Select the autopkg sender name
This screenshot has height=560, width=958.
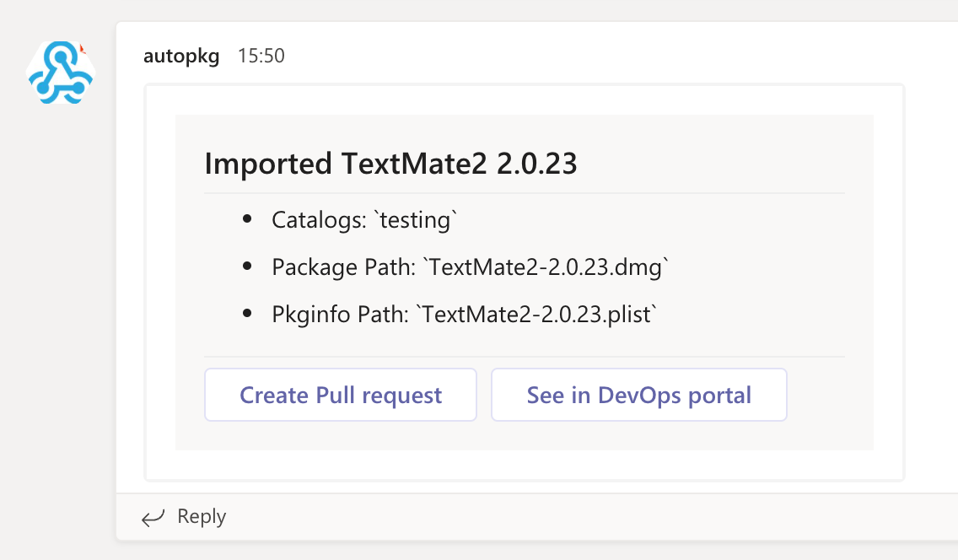click(181, 56)
